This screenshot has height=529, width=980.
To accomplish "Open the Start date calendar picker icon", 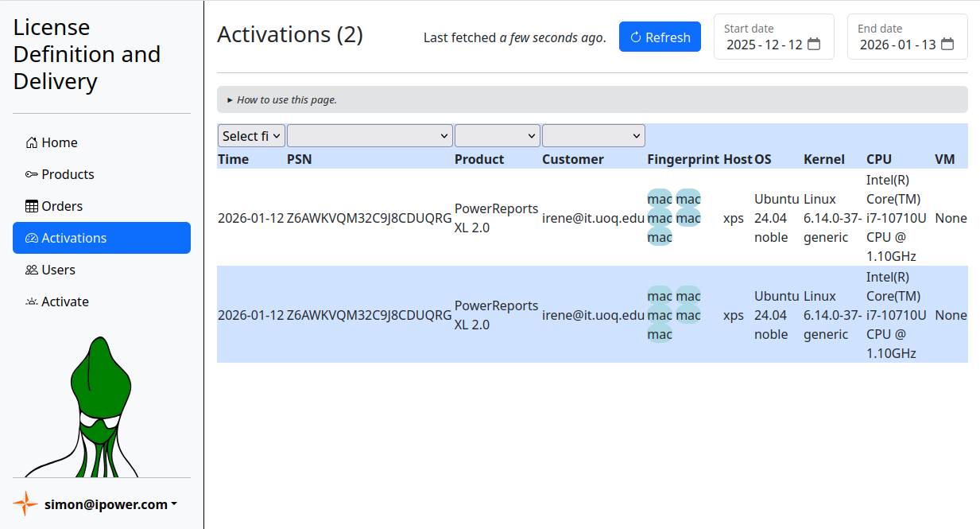I will click(814, 45).
